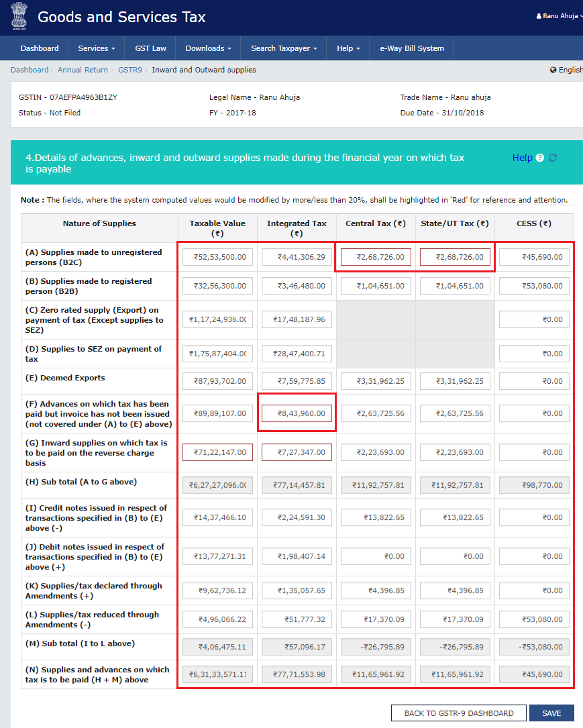
Task: Click BACK TO GSTR-9 DASHBOARD
Action: coord(458,713)
